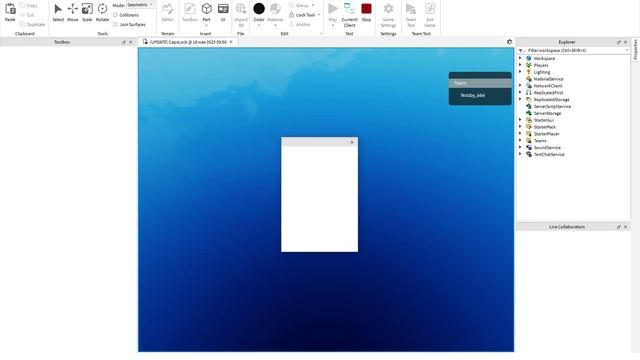Select the Players service icon
The height and width of the screenshot is (360, 640).
coord(529,65)
